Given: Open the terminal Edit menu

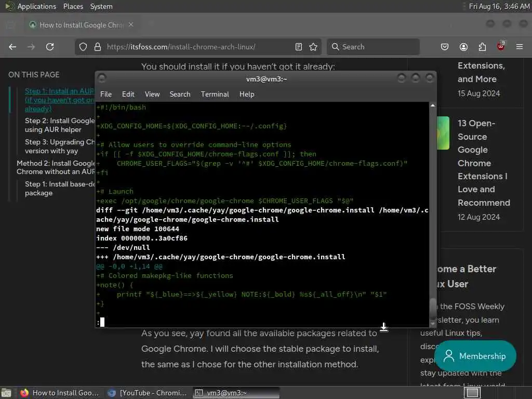Looking at the screenshot, I should [128, 95].
